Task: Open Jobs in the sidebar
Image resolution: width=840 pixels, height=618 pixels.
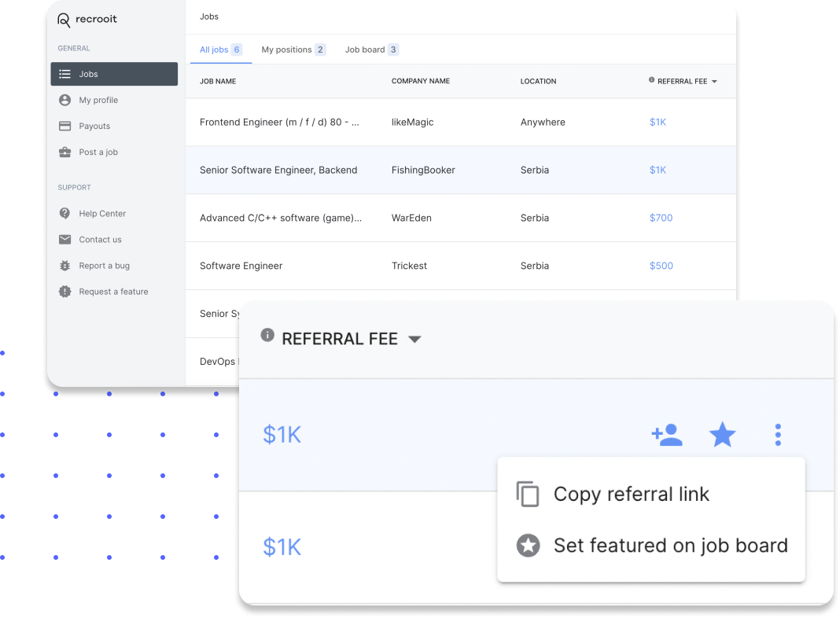Action: coord(114,74)
